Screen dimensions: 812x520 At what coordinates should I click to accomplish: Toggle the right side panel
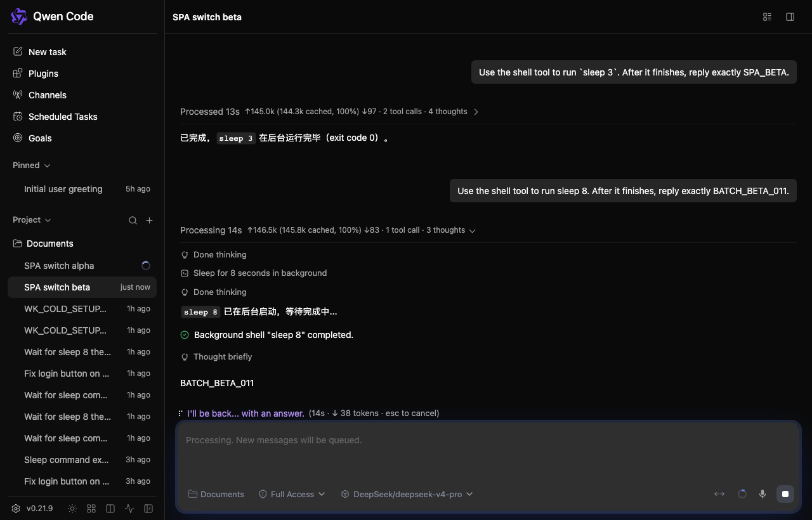pos(790,17)
